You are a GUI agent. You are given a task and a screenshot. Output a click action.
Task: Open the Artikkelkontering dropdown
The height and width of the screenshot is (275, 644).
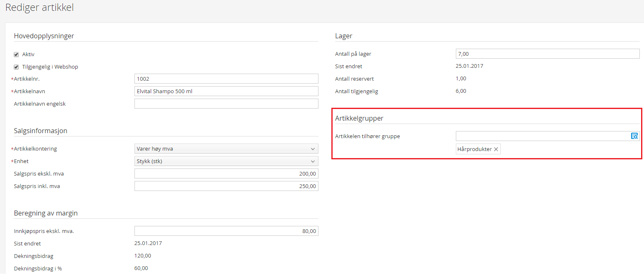(226, 149)
